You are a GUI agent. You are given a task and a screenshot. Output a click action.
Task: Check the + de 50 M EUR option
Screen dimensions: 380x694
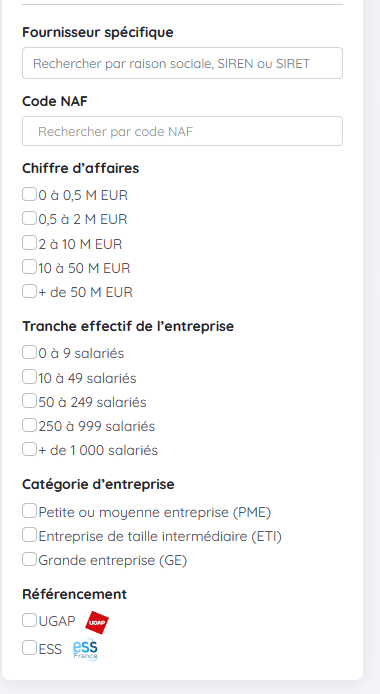click(29, 291)
